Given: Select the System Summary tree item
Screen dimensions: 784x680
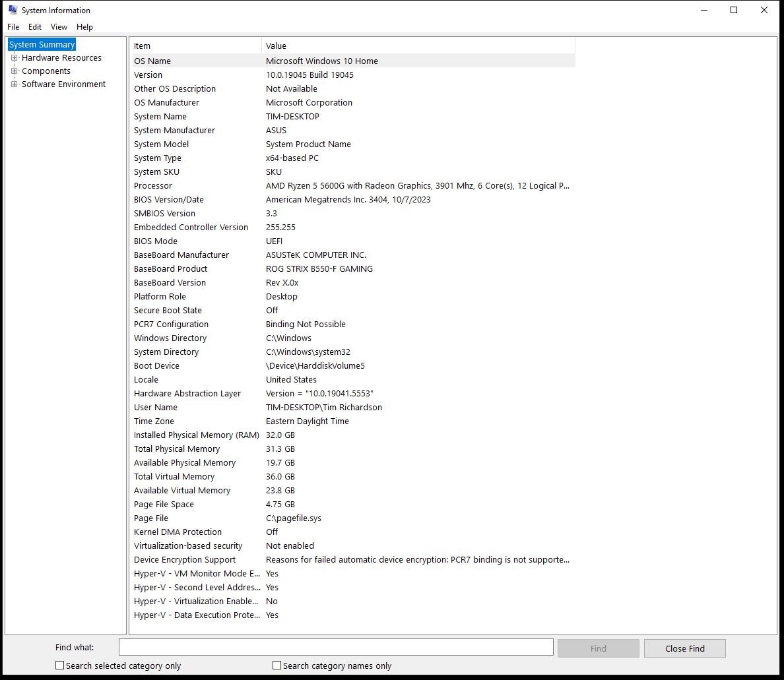Looking at the screenshot, I should (42, 44).
